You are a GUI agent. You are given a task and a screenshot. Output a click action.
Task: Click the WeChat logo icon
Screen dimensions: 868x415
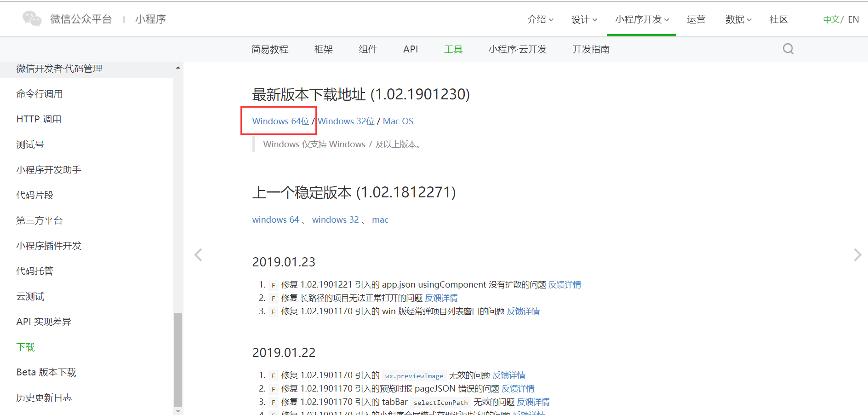click(32, 19)
